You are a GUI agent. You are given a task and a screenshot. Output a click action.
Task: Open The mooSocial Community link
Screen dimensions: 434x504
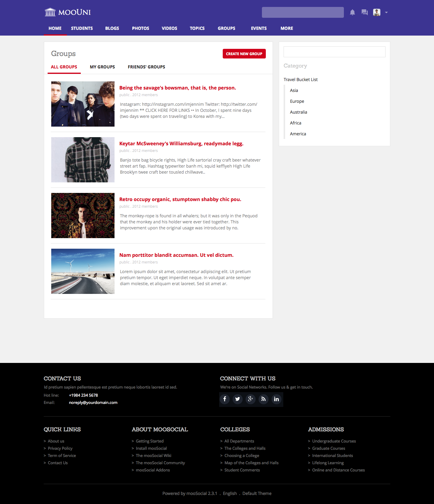[160, 463]
